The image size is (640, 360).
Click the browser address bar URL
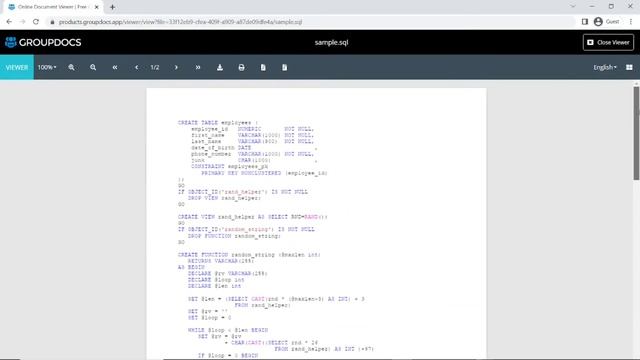180,22
